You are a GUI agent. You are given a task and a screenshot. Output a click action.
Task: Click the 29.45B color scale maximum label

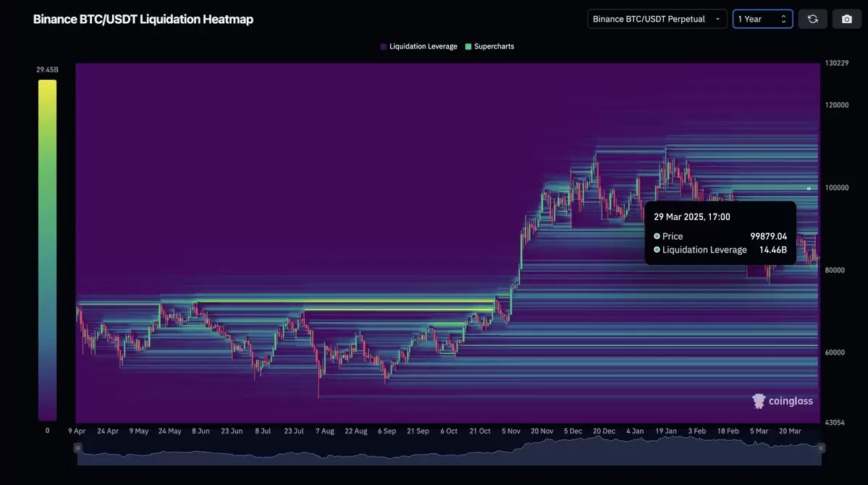[47, 69]
